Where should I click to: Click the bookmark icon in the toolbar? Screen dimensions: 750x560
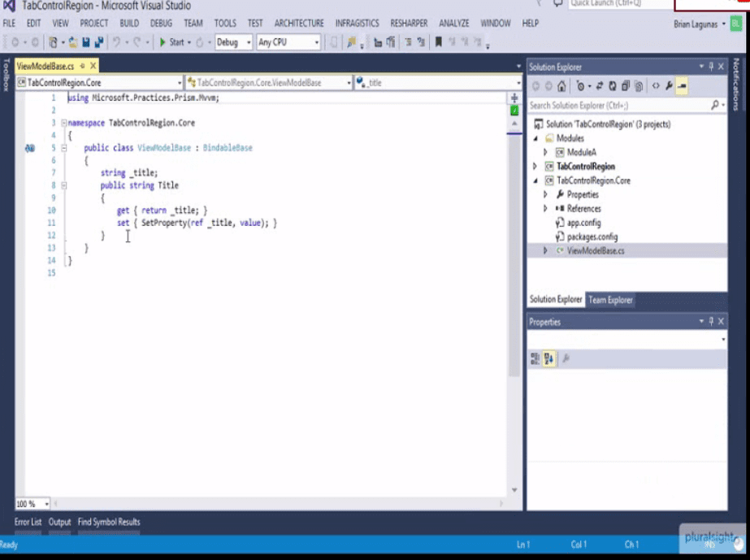click(438, 42)
